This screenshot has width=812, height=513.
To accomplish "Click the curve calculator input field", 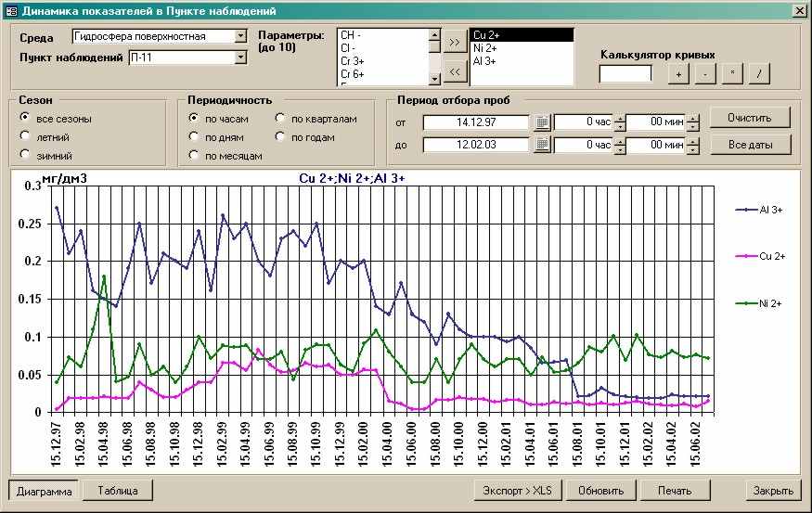I will tap(625, 74).
